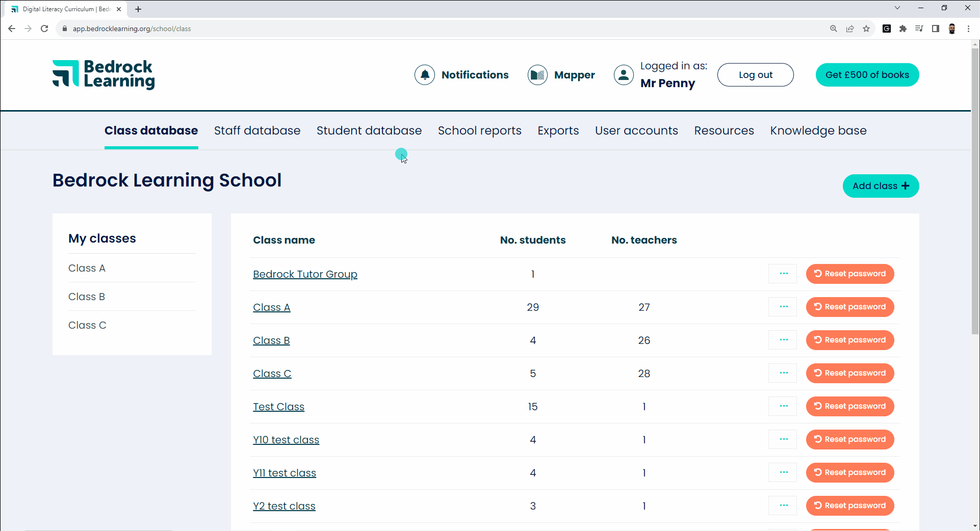Open the three-dot menu for Test Class

click(783, 406)
